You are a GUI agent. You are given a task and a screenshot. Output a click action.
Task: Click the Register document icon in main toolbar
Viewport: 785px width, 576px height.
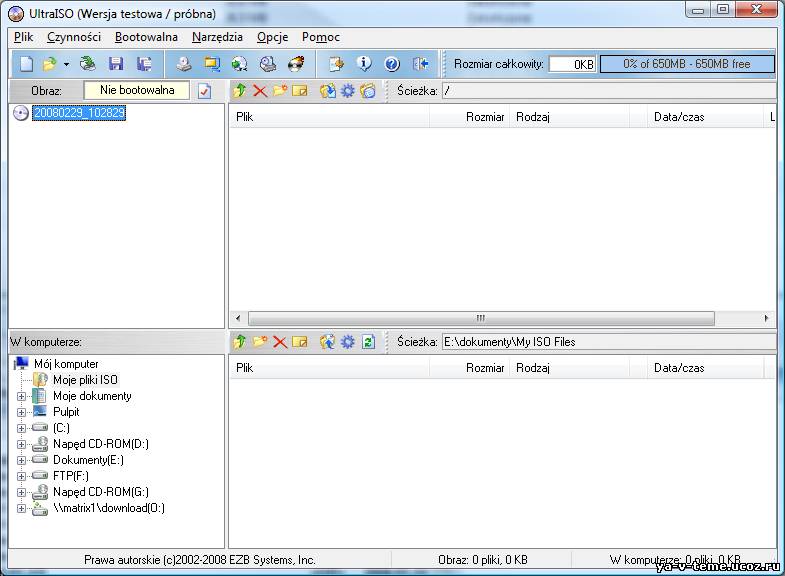coord(336,64)
